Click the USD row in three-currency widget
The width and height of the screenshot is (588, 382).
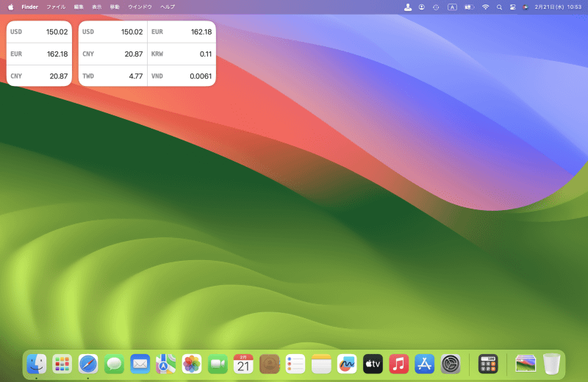tap(39, 32)
